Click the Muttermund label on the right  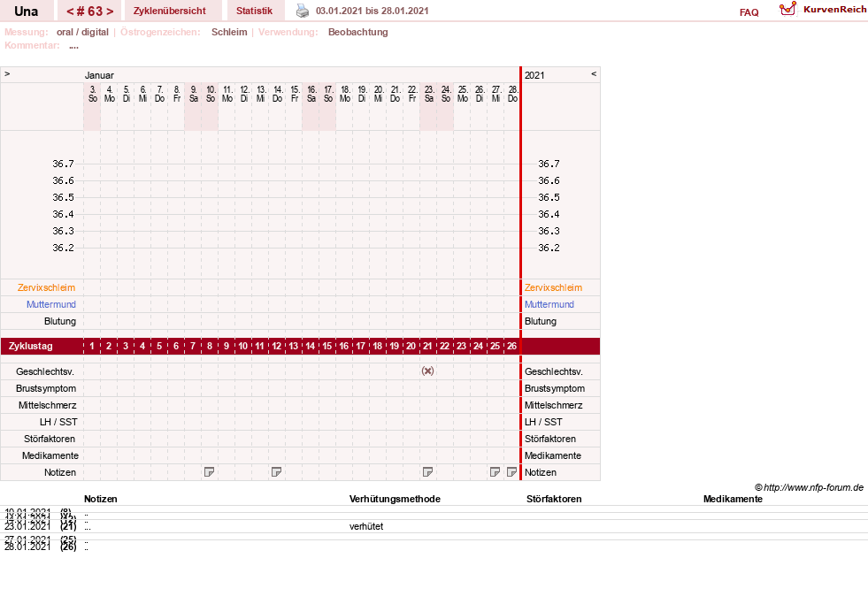point(549,304)
